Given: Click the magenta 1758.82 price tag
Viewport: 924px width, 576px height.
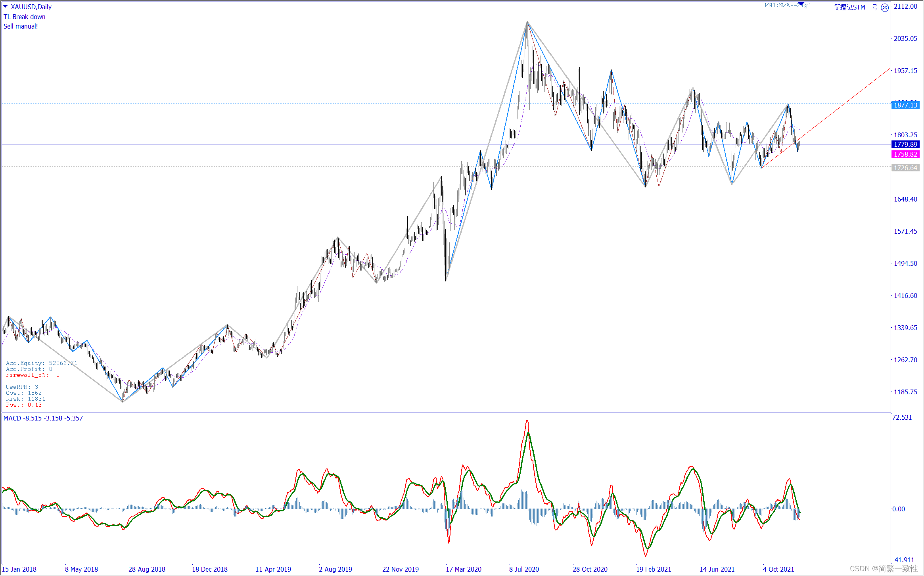Looking at the screenshot, I should click(x=905, y=154).
